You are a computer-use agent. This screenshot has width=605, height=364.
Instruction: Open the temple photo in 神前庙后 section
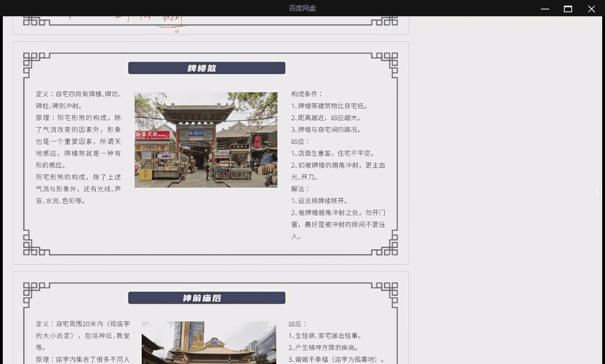tap(209, 343)
